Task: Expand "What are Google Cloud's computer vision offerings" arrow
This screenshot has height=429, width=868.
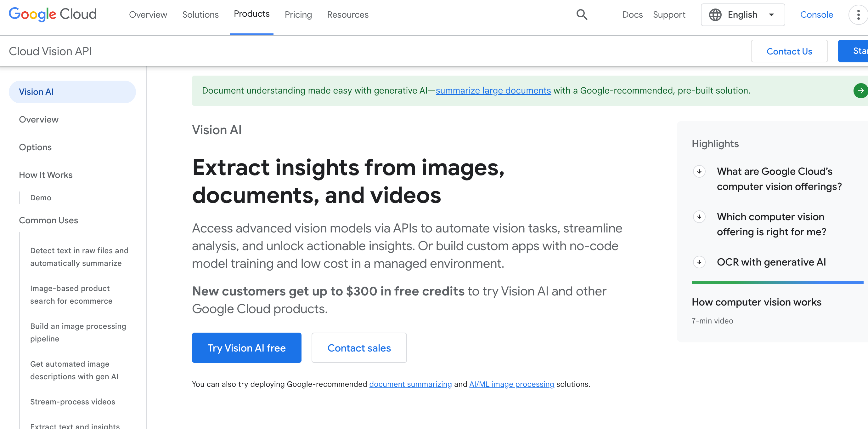Action: [x=699, y=171]
